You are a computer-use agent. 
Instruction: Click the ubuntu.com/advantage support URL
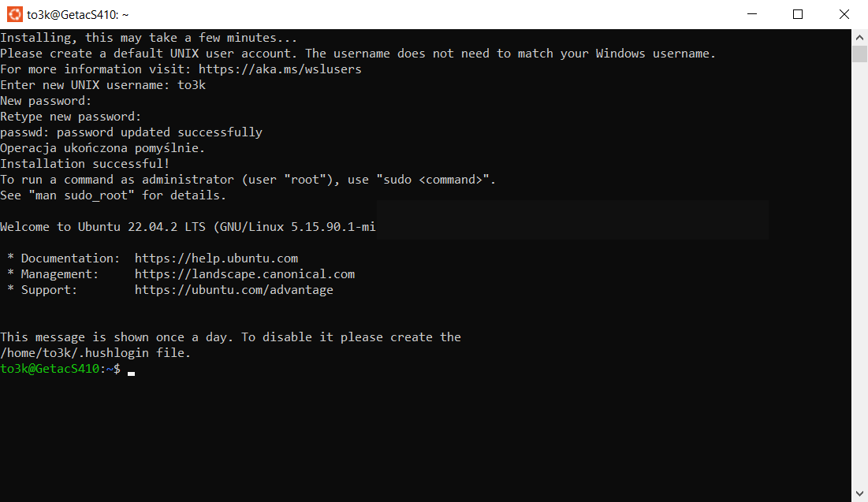[233, 290]
